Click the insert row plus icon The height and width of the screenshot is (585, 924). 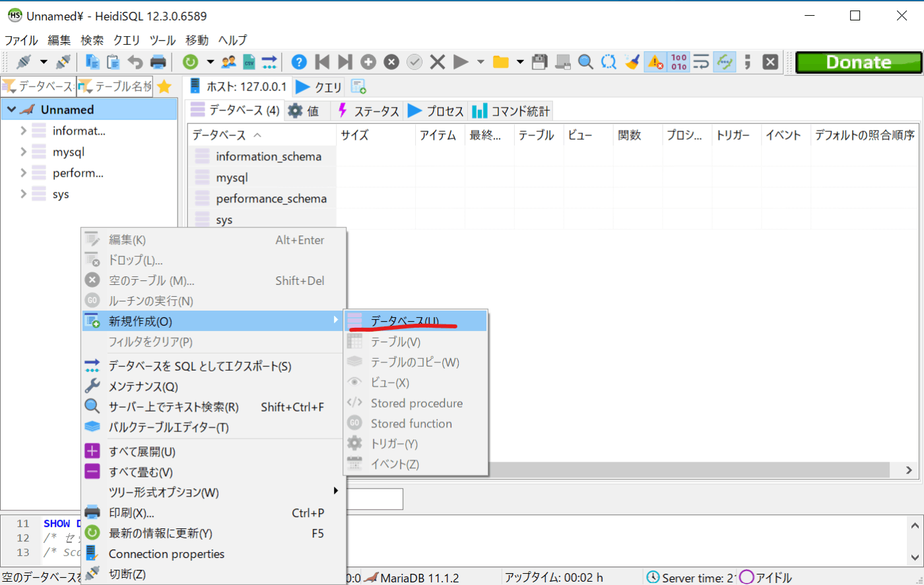[368, 62]
